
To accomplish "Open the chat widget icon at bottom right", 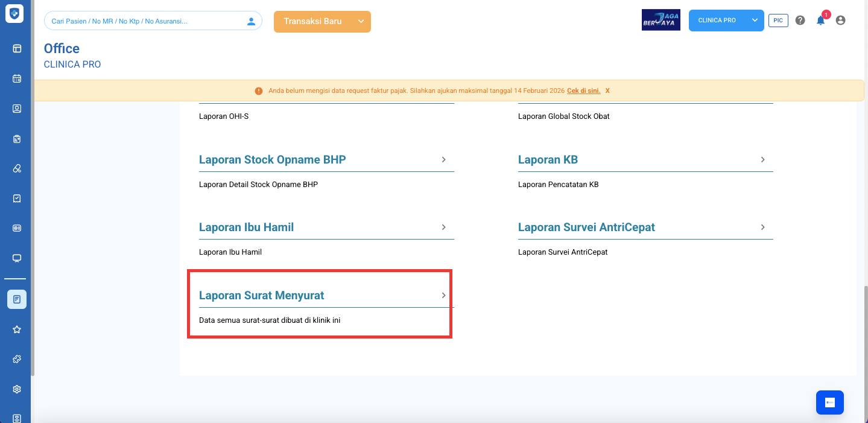I will pos(829,402).
